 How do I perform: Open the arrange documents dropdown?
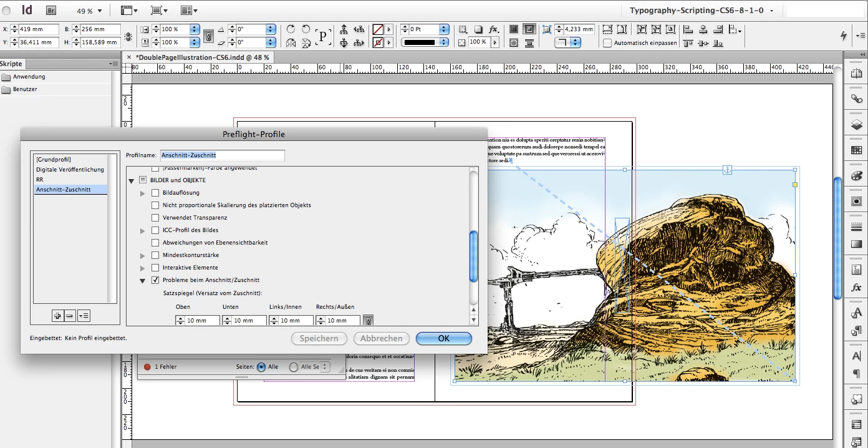click(189, 11)
